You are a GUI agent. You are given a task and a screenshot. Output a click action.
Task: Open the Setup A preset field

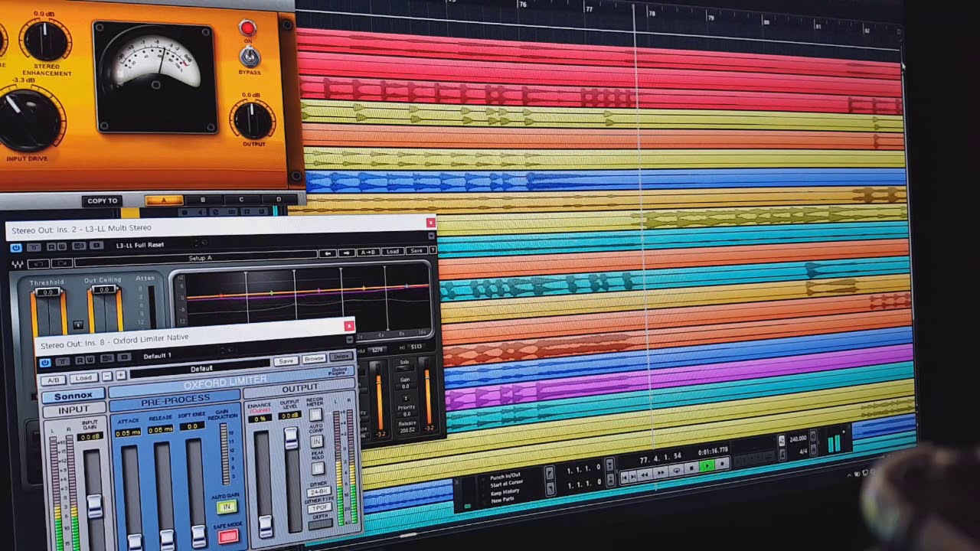point(196,259)
